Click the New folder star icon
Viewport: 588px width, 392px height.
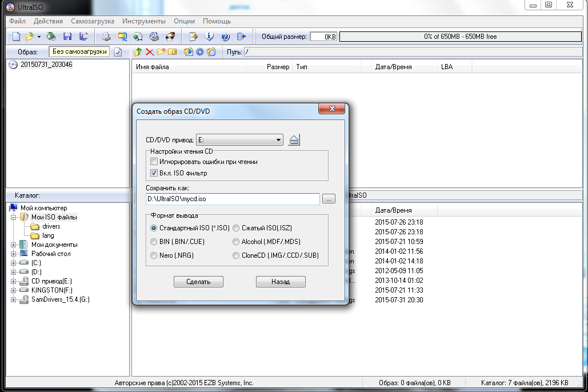pyautogui.click(x=161, y=52)
